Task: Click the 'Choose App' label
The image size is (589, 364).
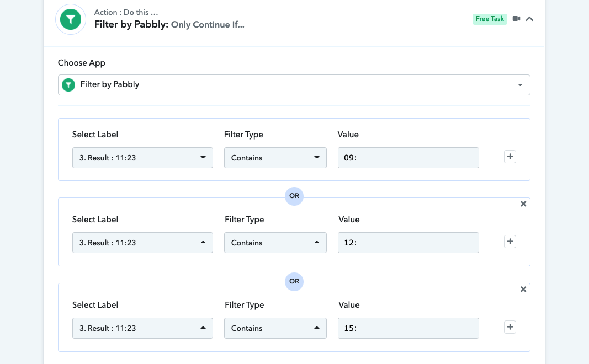Action: pos(82,63)
